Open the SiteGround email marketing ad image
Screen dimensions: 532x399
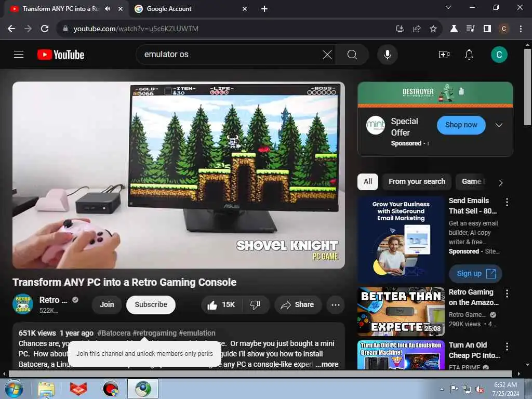pos(401,240)
